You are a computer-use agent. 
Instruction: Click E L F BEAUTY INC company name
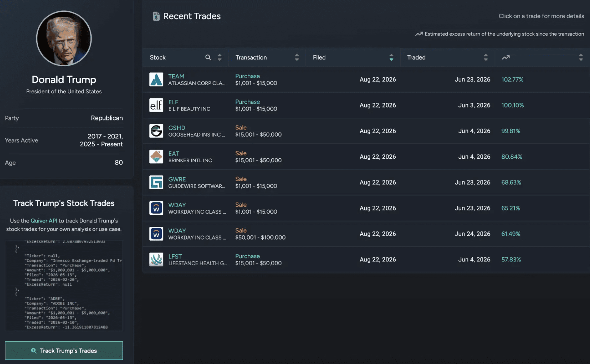pos(189,109)
